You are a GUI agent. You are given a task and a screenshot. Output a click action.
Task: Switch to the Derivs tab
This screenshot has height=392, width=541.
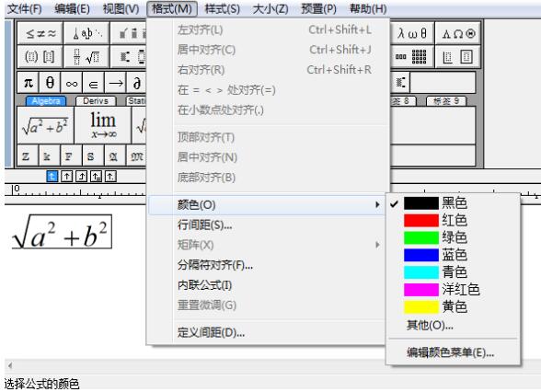click(x=96, y=101)
